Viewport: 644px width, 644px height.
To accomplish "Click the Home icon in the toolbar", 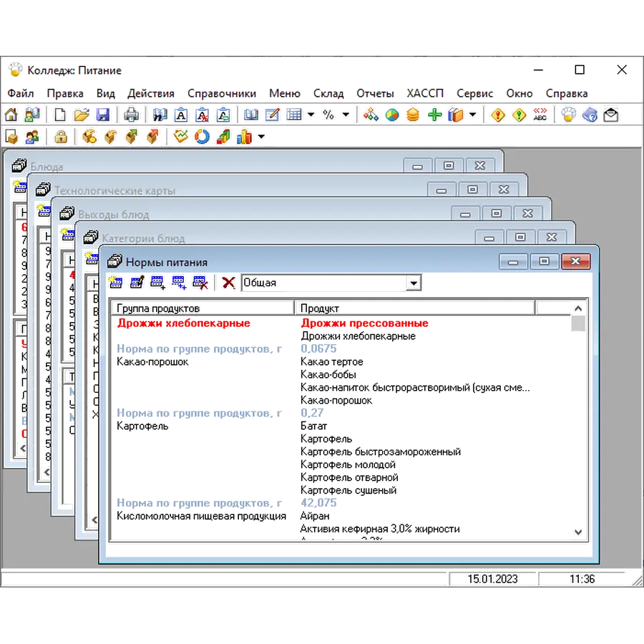I will pos(11,114).
